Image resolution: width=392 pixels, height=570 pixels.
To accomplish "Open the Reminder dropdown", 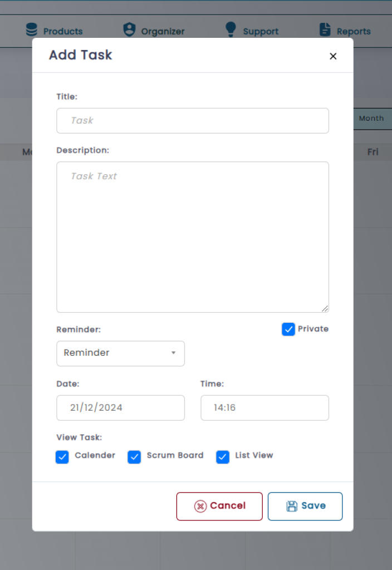I will (x=121, y=353).
